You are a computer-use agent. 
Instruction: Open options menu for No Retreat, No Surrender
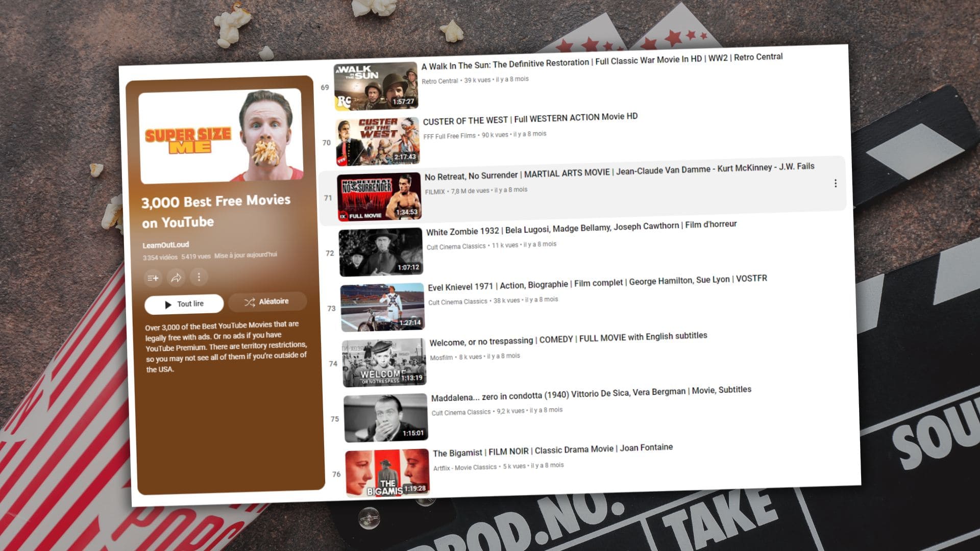pyautogui.click(x=836, y=183)
